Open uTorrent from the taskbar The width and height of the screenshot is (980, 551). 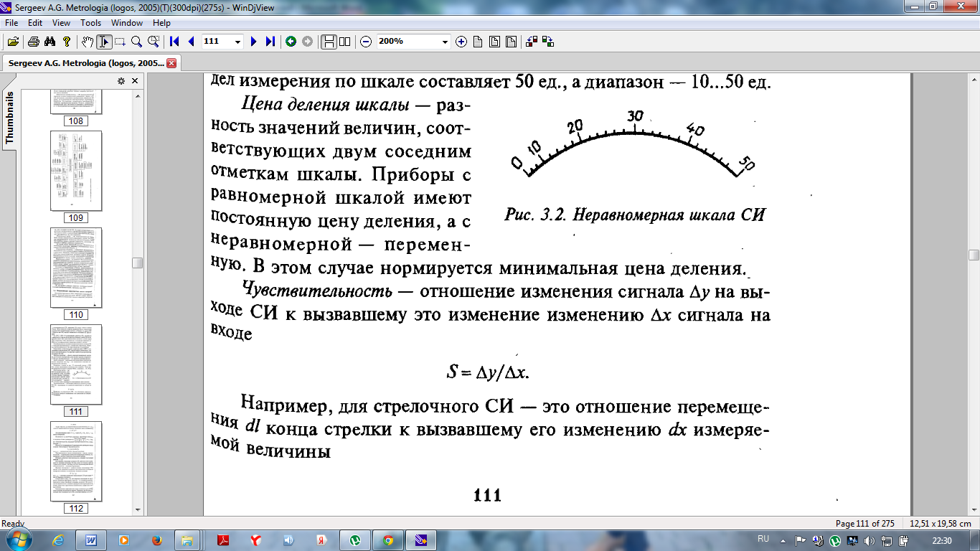[354, 540]
